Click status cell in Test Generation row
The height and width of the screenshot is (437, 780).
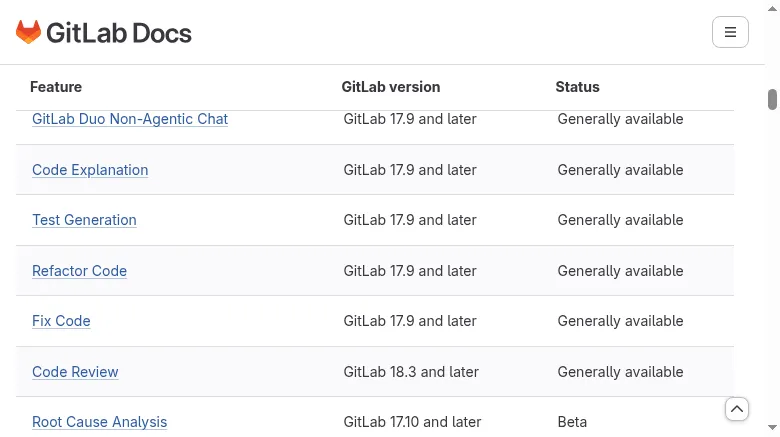click(x=620, y=220)
